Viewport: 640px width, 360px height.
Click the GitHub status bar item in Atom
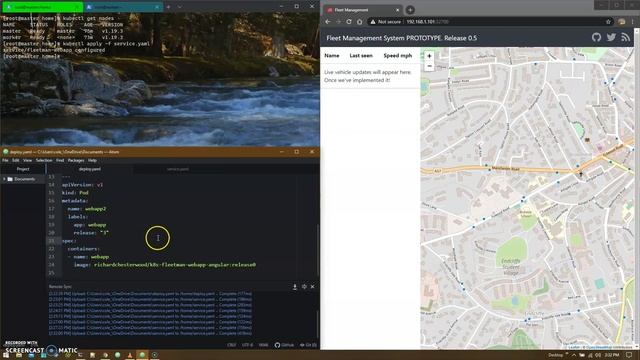[284, 345]
